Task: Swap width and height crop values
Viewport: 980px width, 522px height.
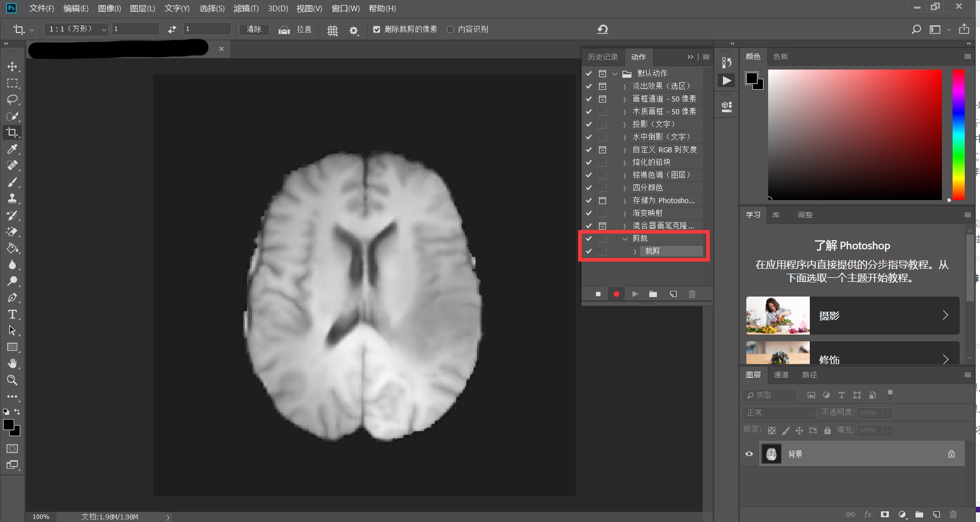Action: click(172, 29)
